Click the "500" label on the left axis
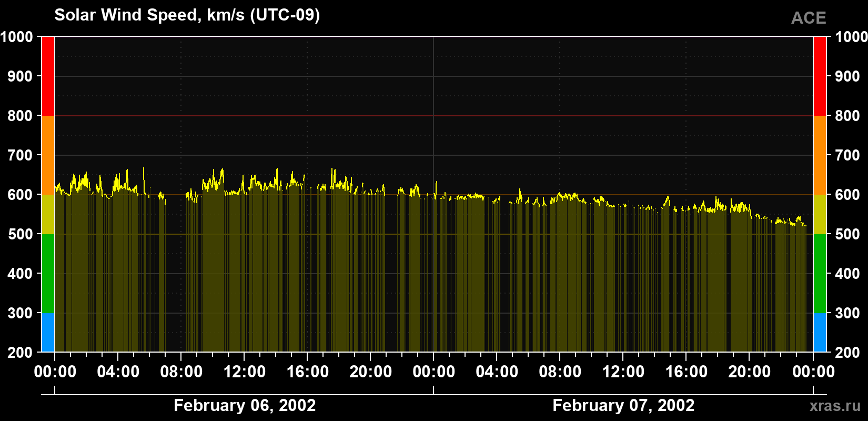Image resolution: width=868 pixels, height=421 pixels. pyautogui.click(x=21, y=234)
